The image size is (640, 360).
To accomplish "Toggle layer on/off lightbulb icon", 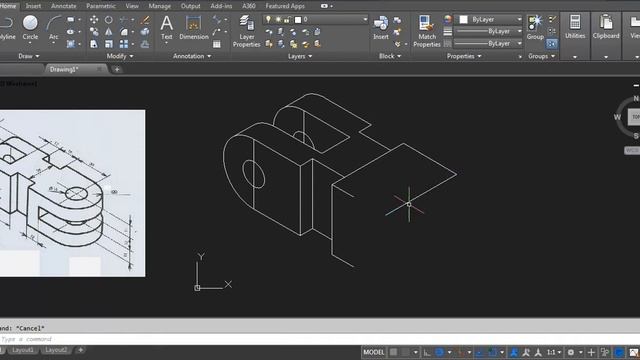I will 268,19.
